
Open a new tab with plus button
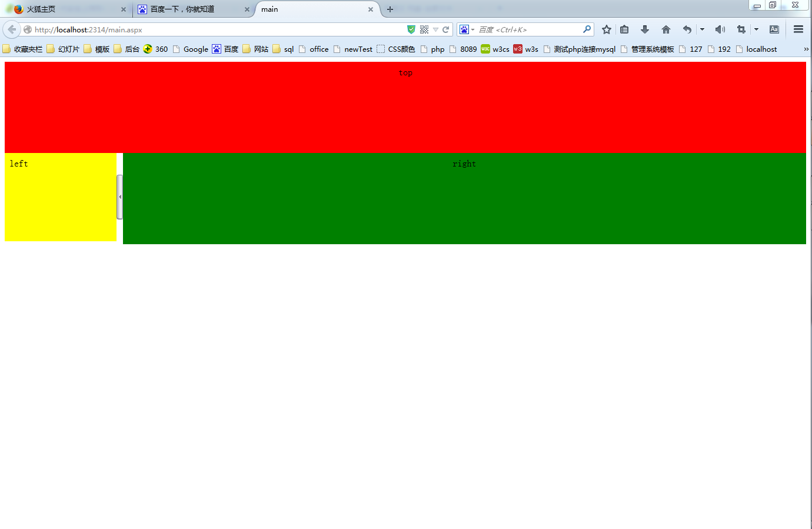click(x=390, y=9)
